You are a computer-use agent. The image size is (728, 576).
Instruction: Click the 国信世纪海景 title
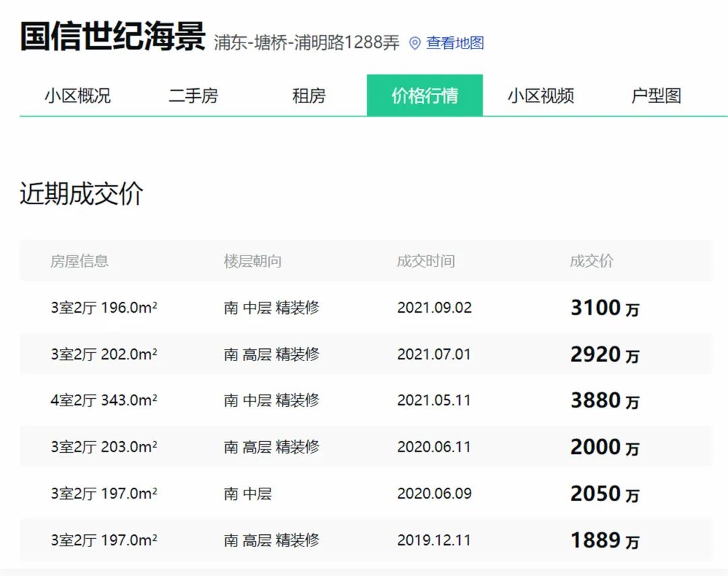coord(113,36)
